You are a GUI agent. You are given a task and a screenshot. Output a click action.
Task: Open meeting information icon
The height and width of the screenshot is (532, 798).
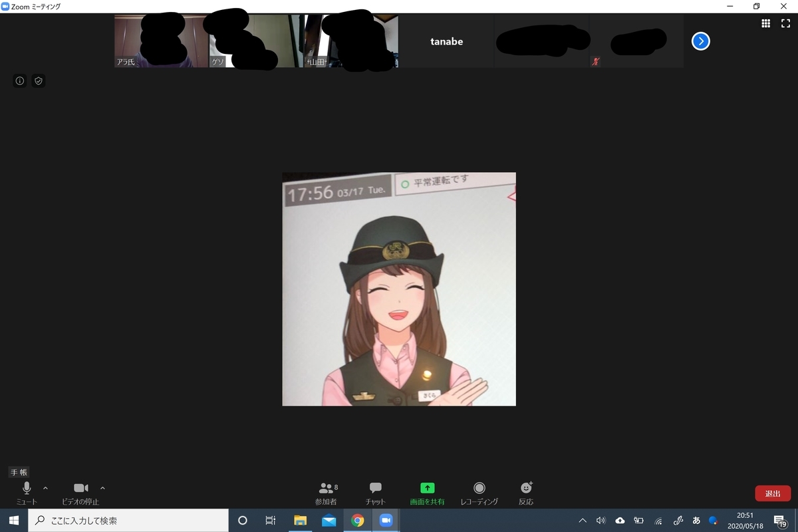[x=20, y=81]
